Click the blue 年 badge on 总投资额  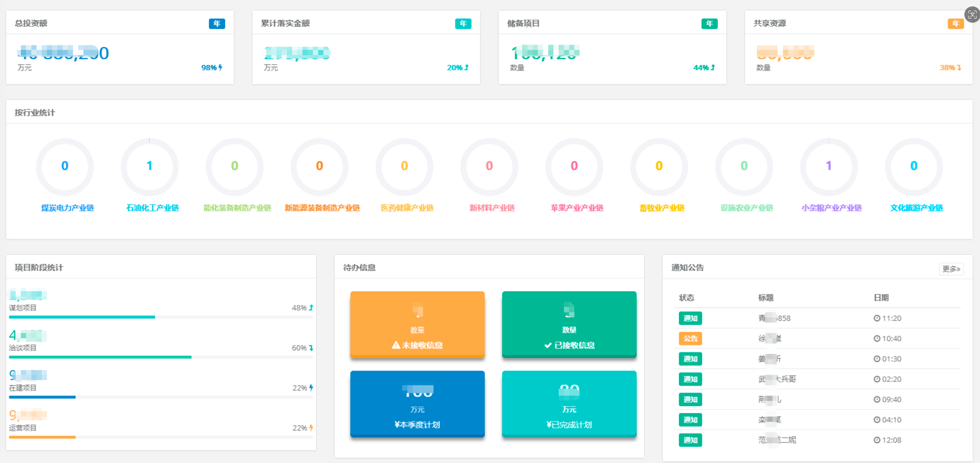(x=217, y=23)
